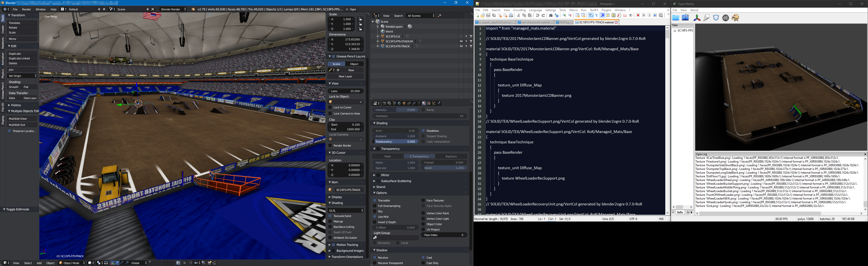Open the Object Mode dropdown
This screenshot has height=266, width=868.
coord(72,263)
